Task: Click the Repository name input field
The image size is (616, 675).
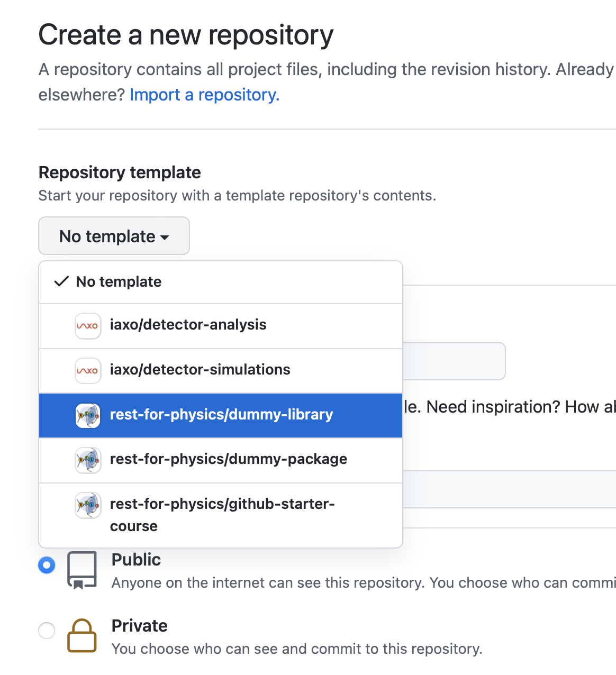Action: [x=454, y=361]
